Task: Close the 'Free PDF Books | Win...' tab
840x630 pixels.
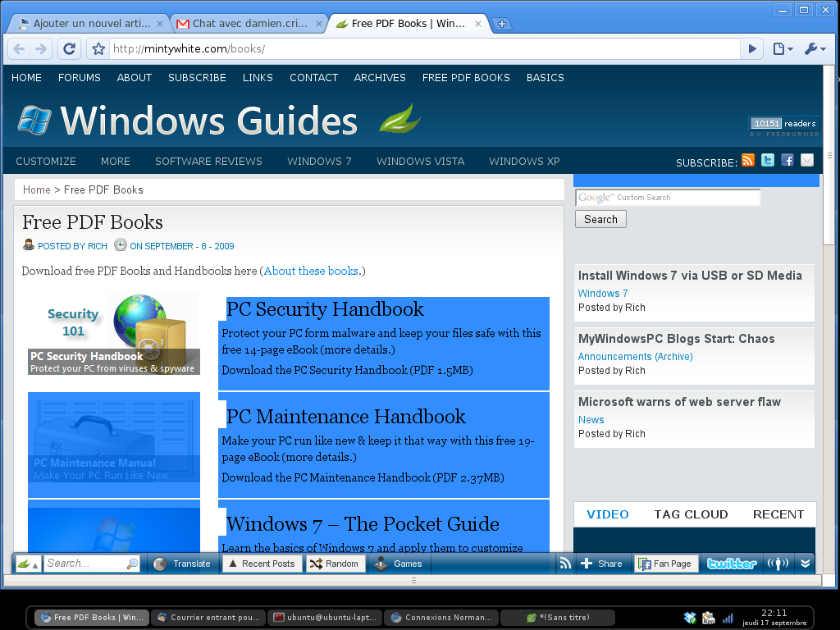Action: pyautogui.click(x=478, y=24)
